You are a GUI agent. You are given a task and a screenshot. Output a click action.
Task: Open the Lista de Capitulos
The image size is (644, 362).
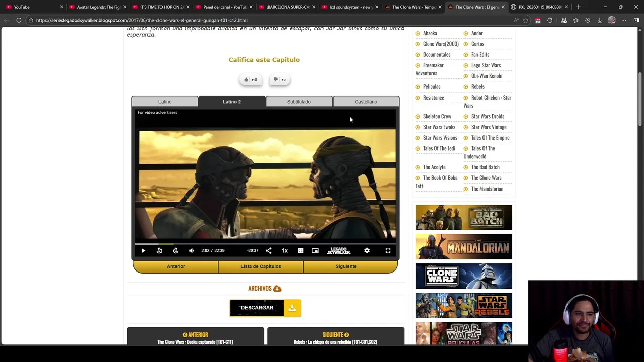pos(261,266)
